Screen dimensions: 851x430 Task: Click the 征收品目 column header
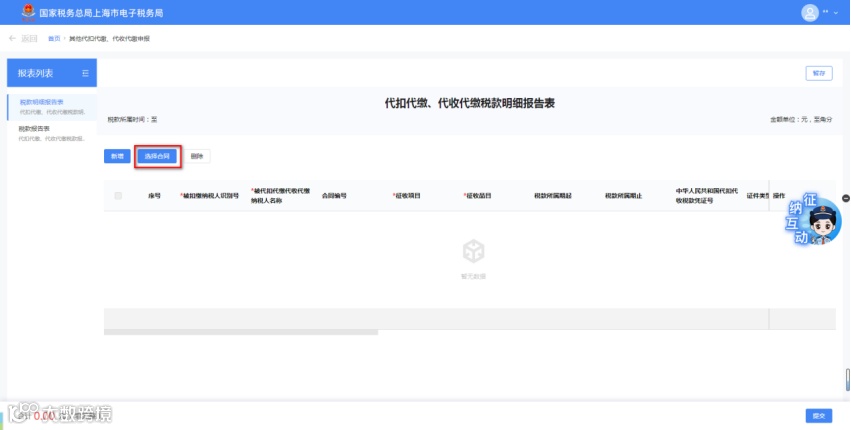click(x=477, y=195)
